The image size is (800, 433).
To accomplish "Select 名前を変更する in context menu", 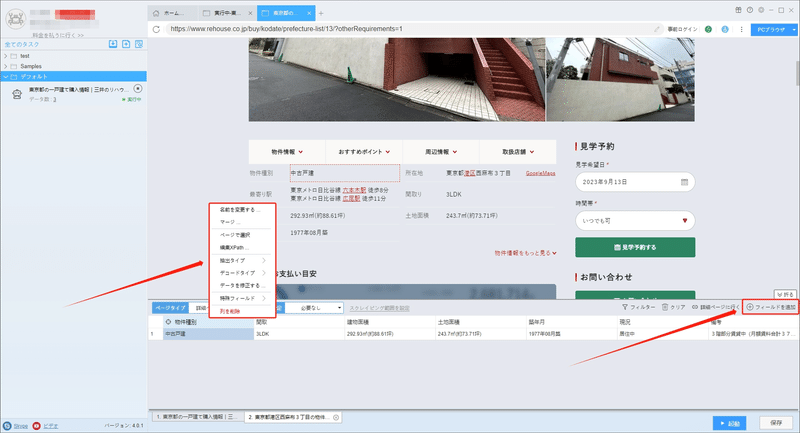I will pos(242,210).
